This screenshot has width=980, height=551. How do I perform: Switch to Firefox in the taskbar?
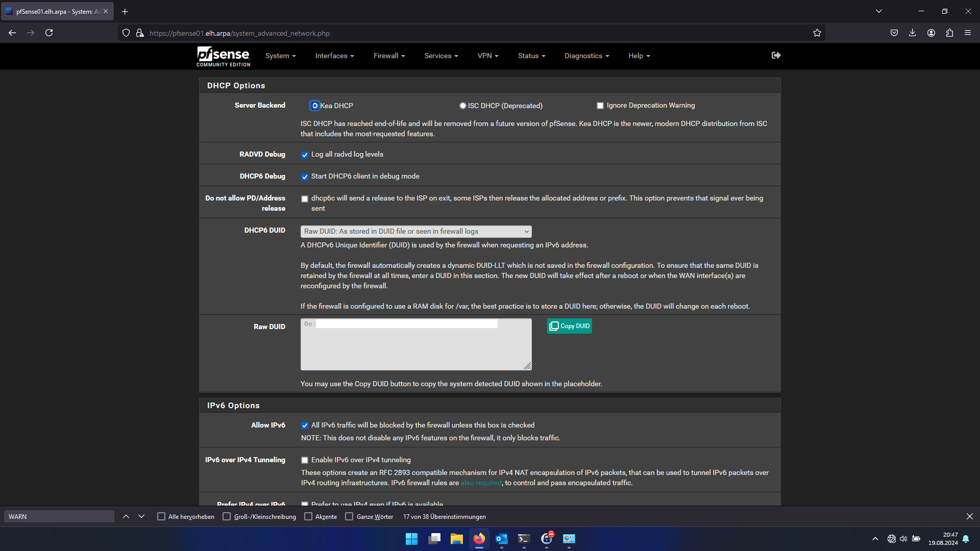pos(479,539)
